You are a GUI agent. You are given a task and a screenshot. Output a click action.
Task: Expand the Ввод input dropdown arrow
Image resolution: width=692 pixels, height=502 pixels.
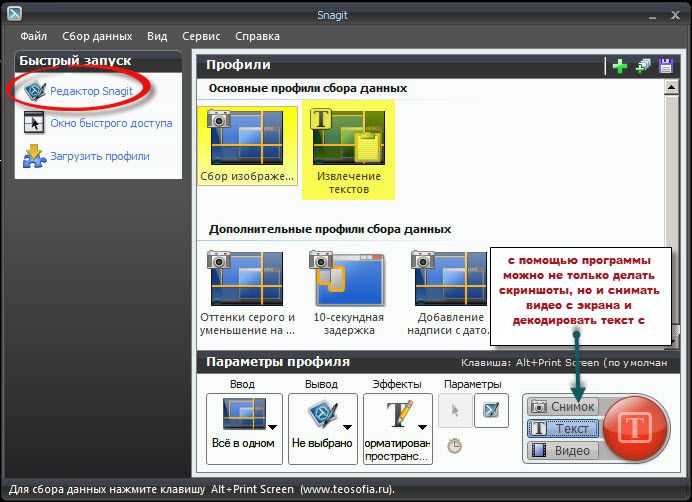coord(273,427)
